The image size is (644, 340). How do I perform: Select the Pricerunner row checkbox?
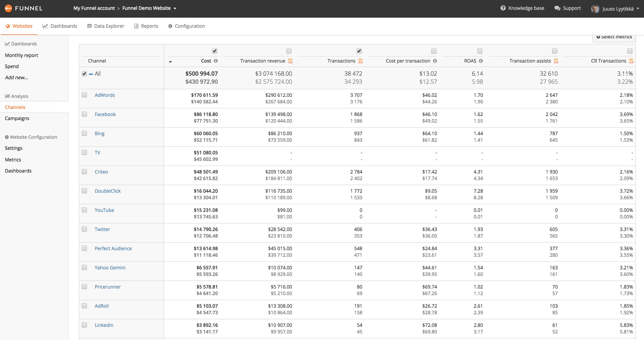tap(84, 287)
